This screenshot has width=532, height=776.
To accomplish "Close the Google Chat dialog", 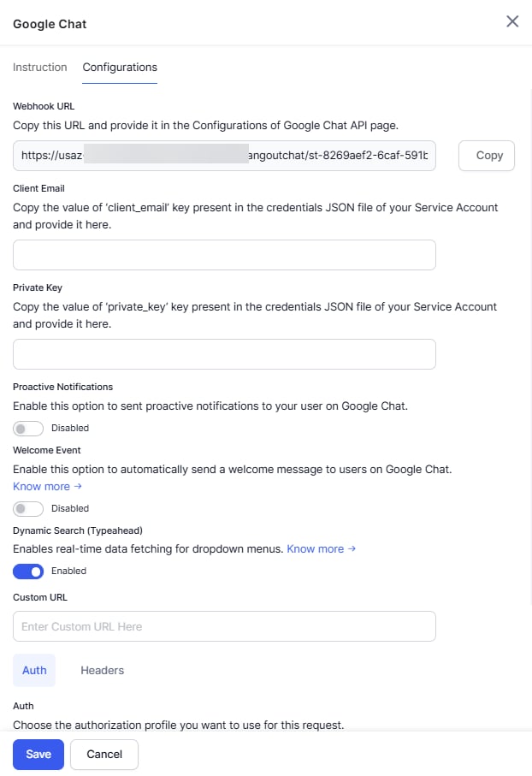I will point(512,21).
